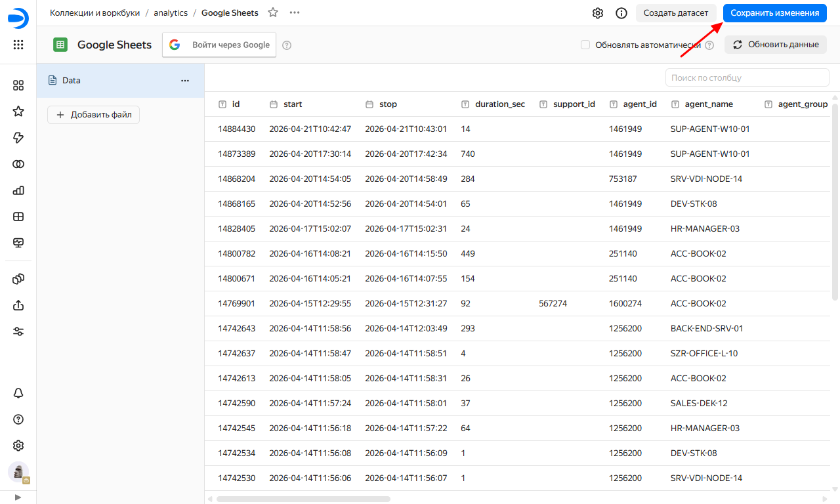Go to analytics breadcrumb
The width and height of the screenshot is (840, 504).
coord(171,12)
